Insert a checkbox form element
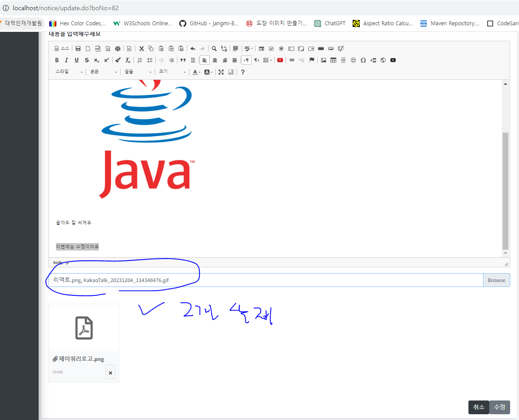 271,49
